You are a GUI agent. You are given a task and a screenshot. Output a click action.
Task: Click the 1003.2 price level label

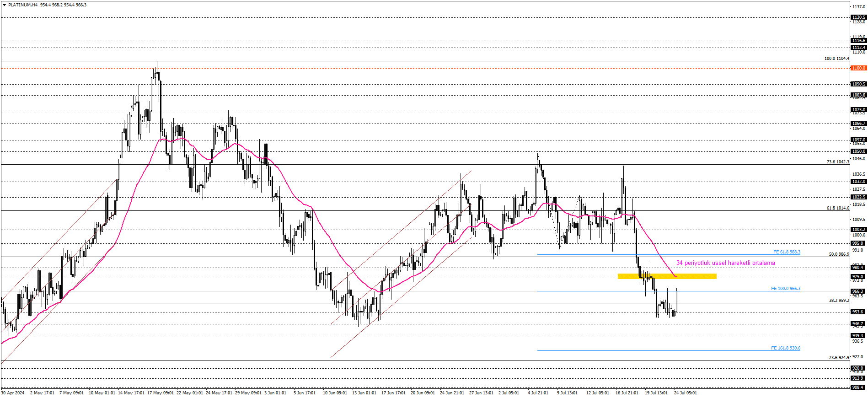(x=858, y=230)
